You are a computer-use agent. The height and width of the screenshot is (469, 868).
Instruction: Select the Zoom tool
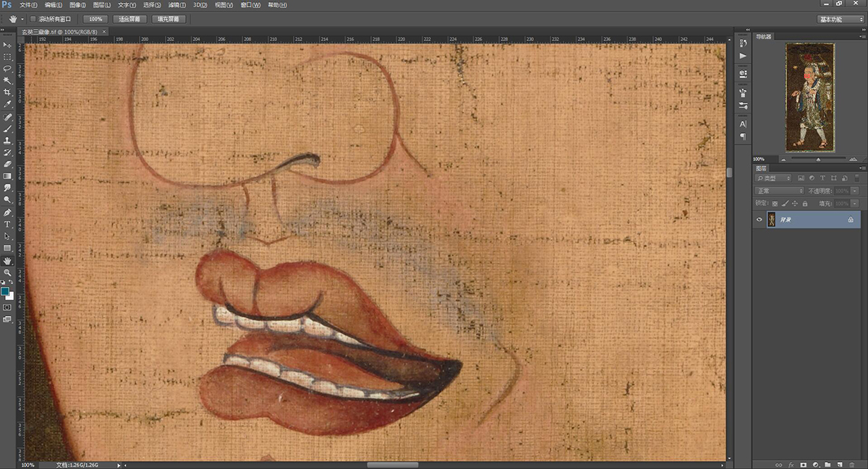pos(7,272)
